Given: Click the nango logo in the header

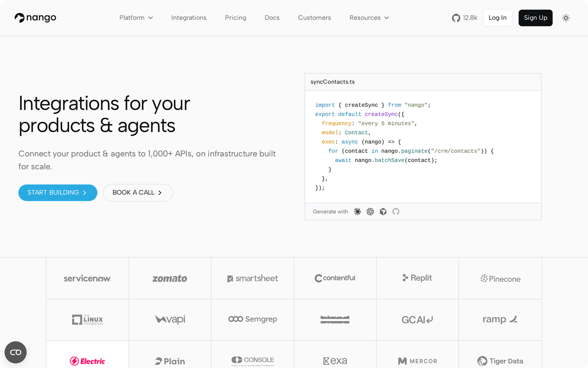Looking at the screenshot, I should 35,18.
